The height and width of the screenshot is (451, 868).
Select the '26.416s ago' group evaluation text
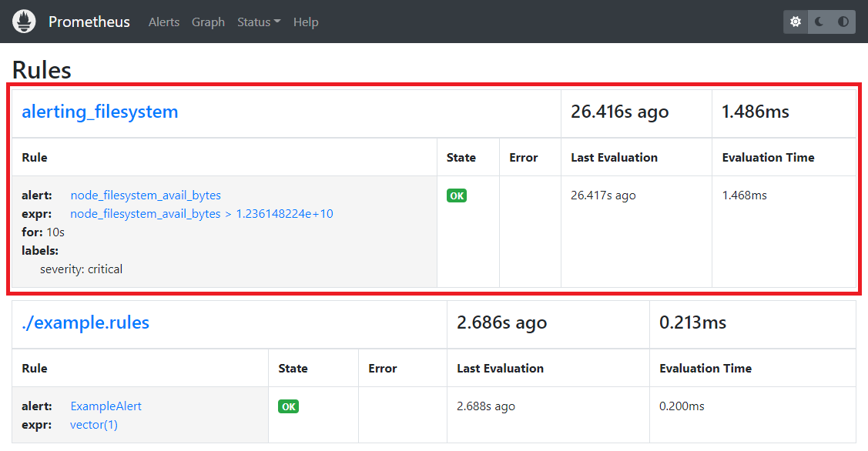[619, 112]
